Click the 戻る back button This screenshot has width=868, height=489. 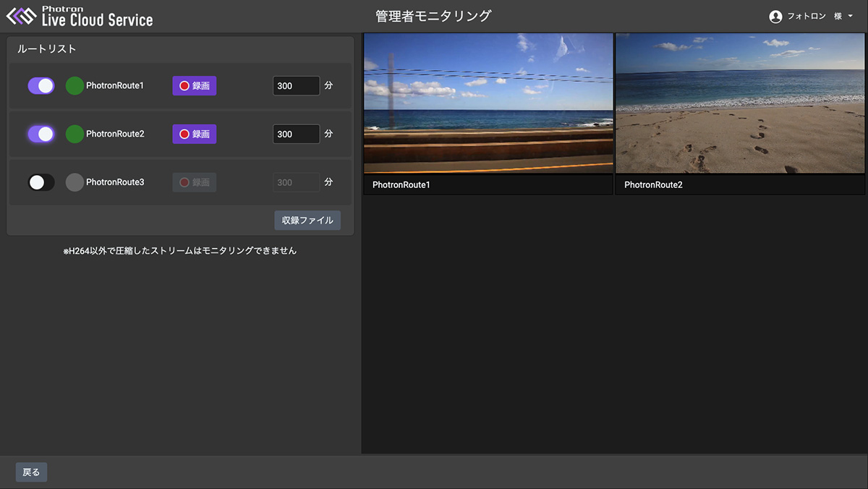pyautogui.click(x=30, y=472)
